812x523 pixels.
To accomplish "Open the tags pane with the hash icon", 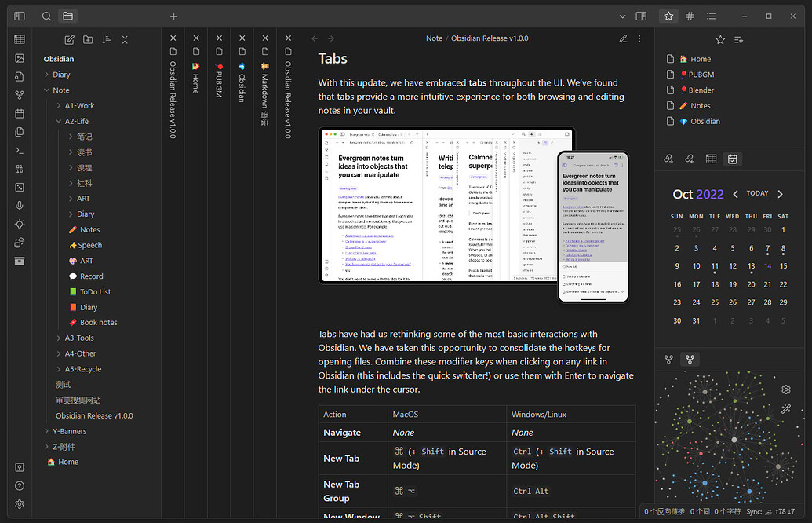I will [690, 16].
